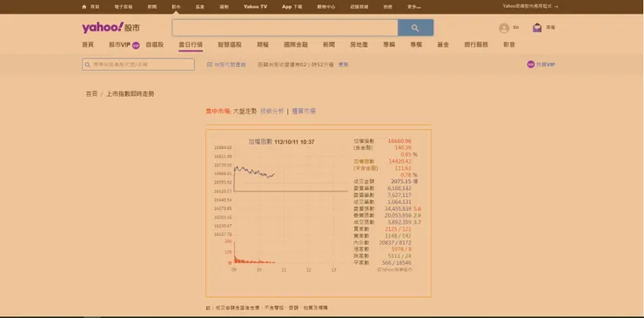Click the index value 14420.42
Viewport: 644px width, 318px height.
pyautogui.click(x=399, y=161)
